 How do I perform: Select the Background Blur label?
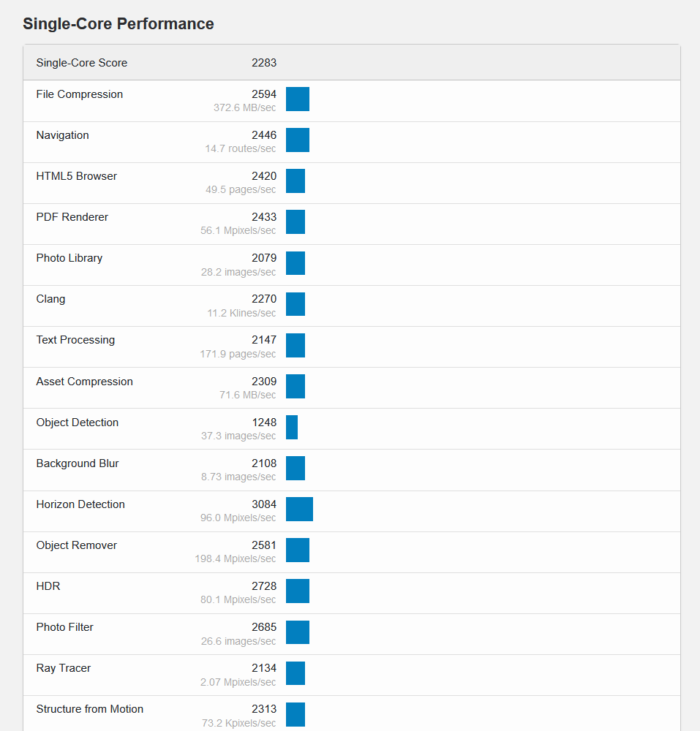(x=77, y=463)
